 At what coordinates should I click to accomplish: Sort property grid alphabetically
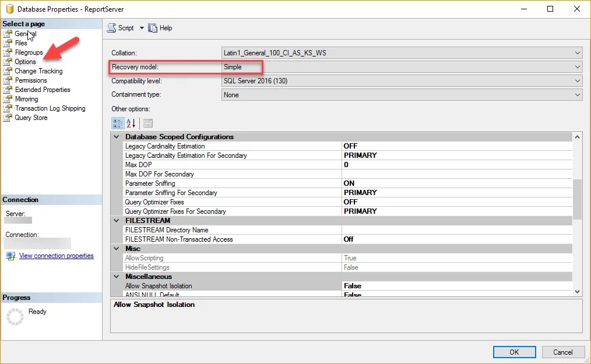131,123
